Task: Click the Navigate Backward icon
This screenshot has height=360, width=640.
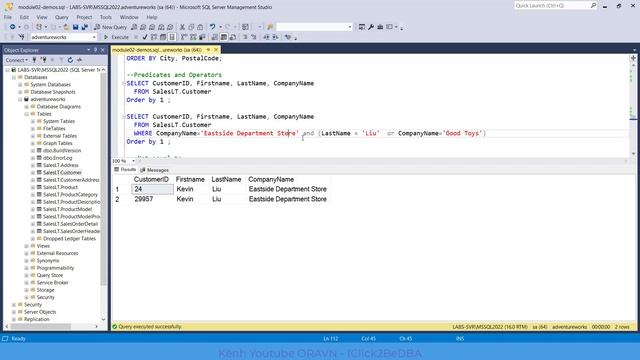Action: pyautogui.click(x=13, y=27)
